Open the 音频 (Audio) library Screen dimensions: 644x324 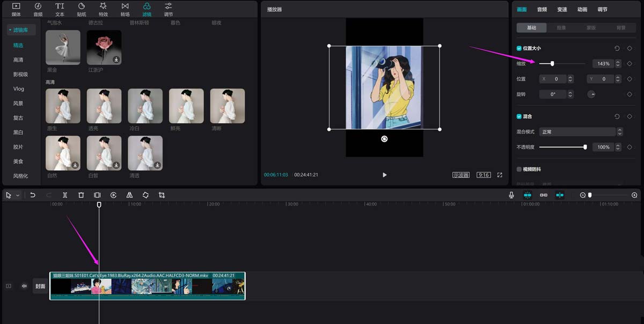click(38, 9)
